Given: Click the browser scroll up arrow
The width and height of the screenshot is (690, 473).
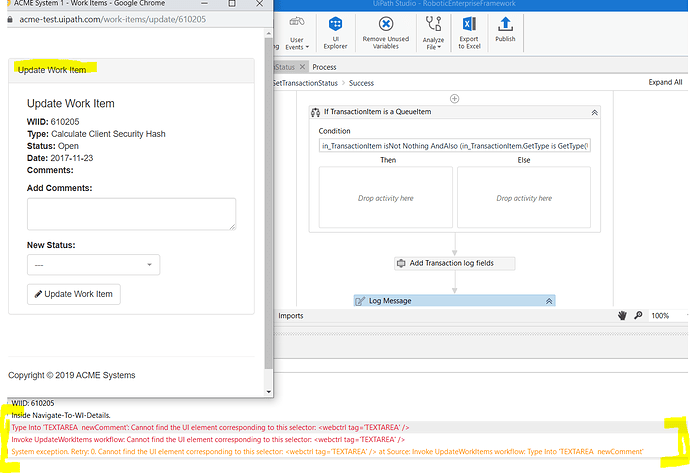Looking at the screenshot, I should [268, 33].
